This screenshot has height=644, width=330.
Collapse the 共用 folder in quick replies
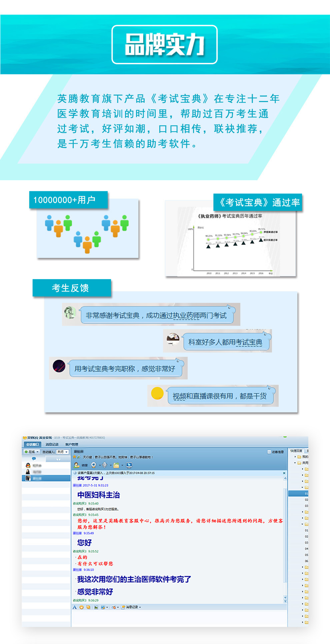(x=295, y=463)
